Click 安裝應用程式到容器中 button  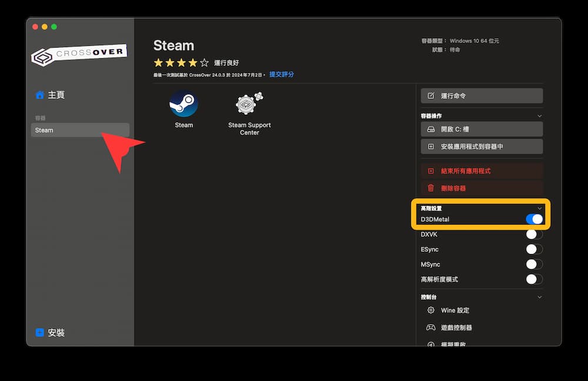pyautogui.click(x=482, y=146)
